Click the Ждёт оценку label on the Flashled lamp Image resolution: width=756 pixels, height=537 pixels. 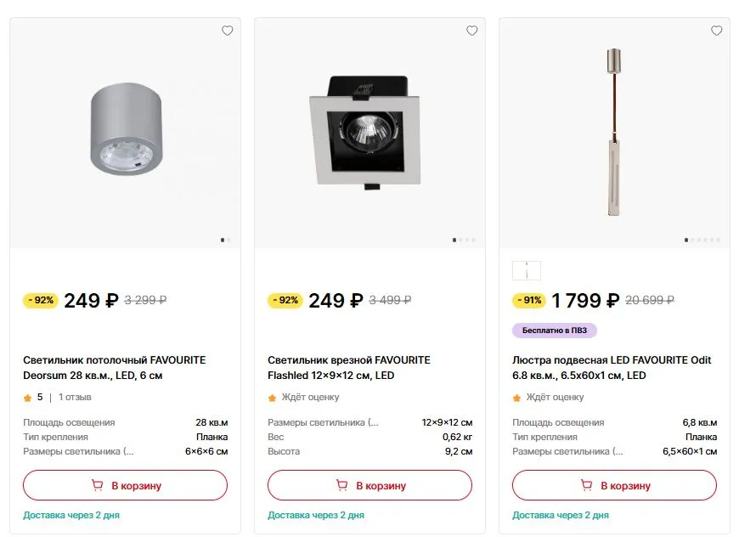311,397
